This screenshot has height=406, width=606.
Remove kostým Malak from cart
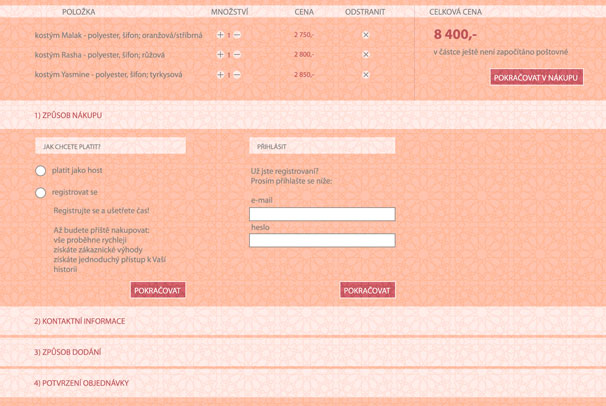click(365, 35)
